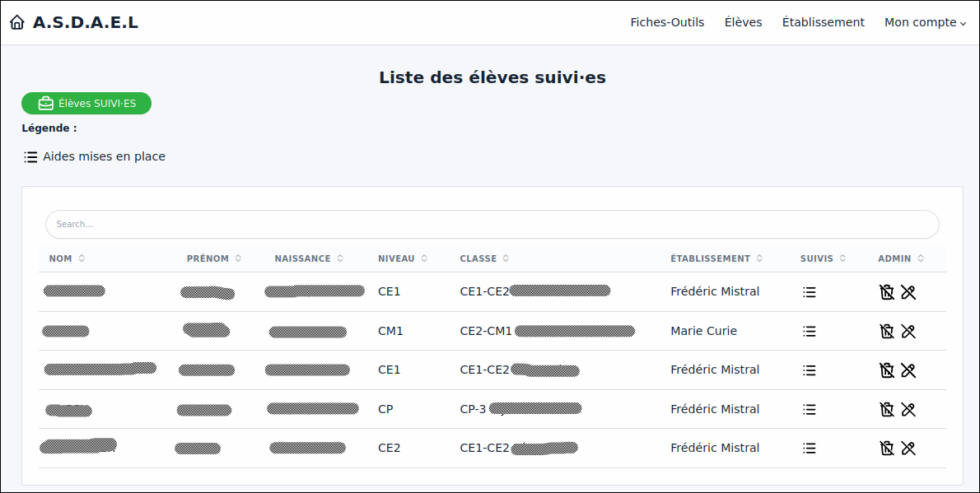Click the CE2-CM1 class cell
This screenshot has height=493, width=980.
click(486, 331)
